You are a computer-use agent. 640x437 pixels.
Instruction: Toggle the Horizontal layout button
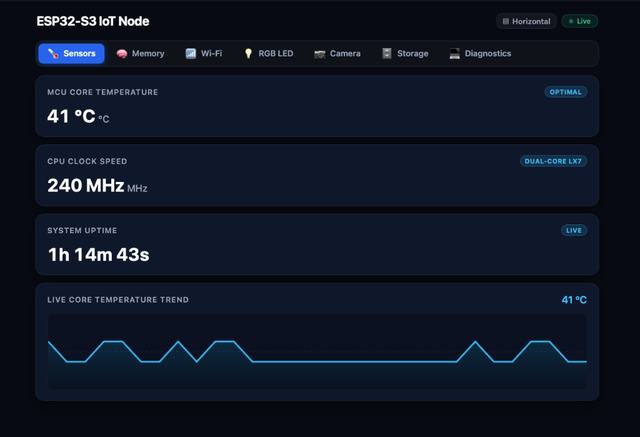(x=527, y=21)
